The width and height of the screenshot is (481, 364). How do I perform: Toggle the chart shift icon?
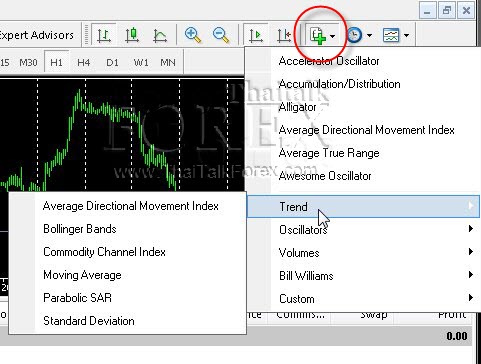[x=284, y=35]
